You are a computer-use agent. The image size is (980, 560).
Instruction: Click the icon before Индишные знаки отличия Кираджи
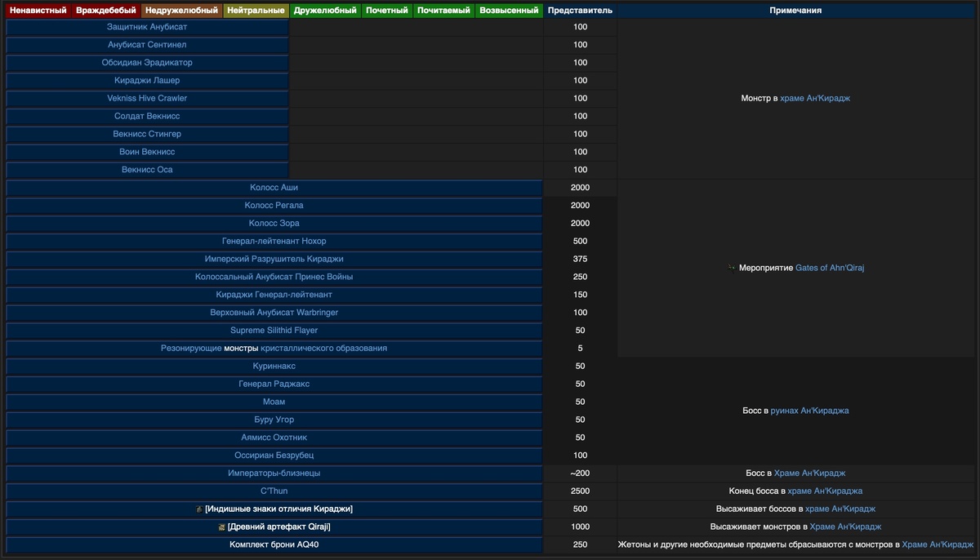(199, 509)
